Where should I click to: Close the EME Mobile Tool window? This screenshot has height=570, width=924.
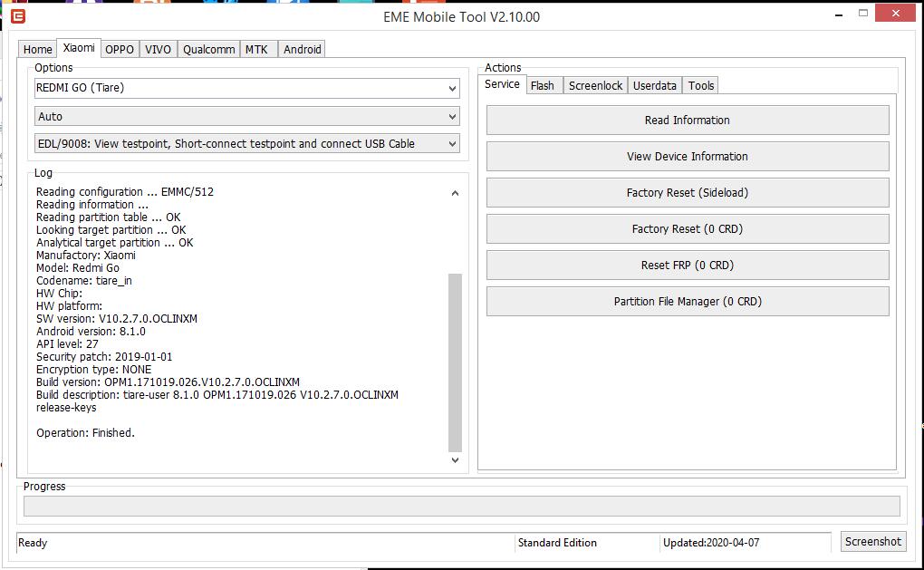[x=896, y=13]
